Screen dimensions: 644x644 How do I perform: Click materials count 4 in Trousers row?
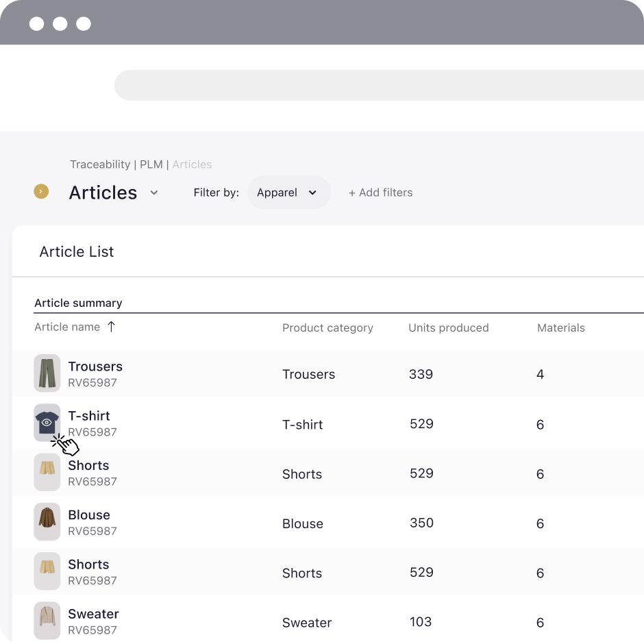coord(540,374)
